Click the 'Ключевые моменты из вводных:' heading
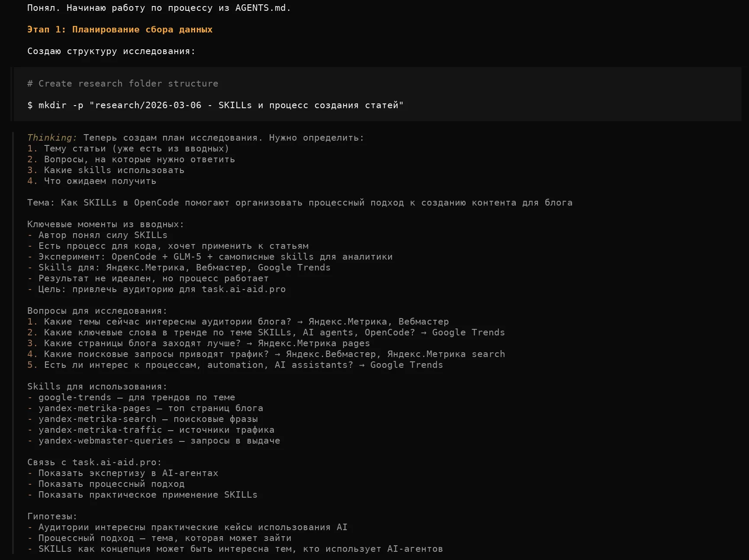Screen dimensions: 749x560 click(106, 224)
